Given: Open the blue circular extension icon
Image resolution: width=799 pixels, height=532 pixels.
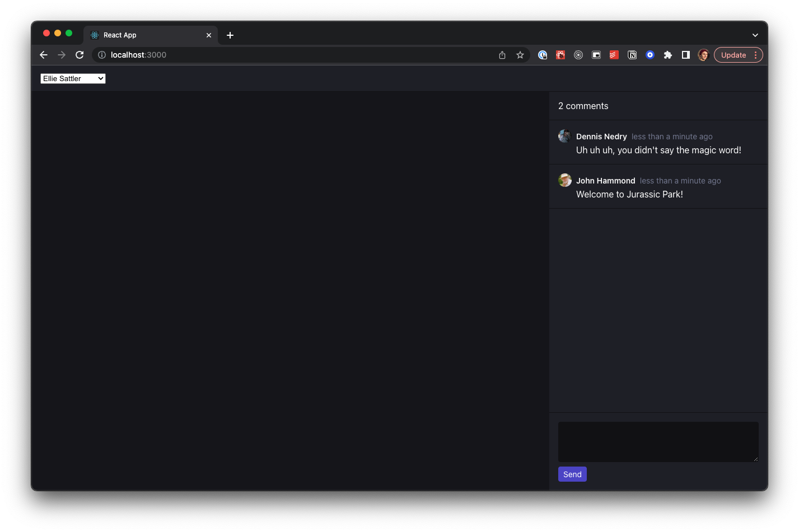Looking at the screenshot, I should pos(650,55).
